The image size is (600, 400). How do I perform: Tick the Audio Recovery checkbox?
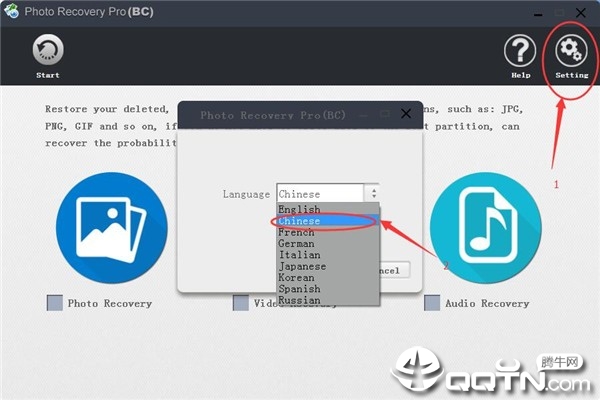click(432, 303)
